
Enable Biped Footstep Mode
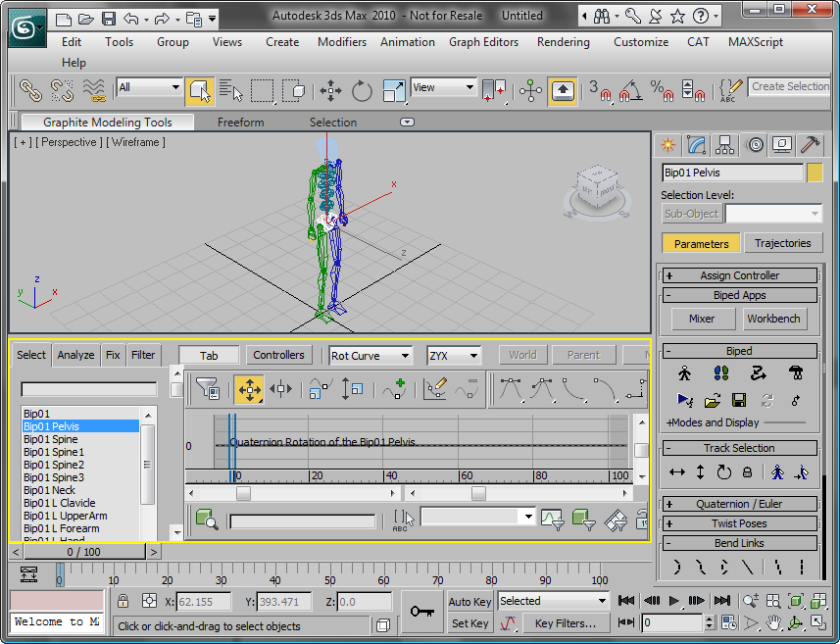tap(721, 372)
